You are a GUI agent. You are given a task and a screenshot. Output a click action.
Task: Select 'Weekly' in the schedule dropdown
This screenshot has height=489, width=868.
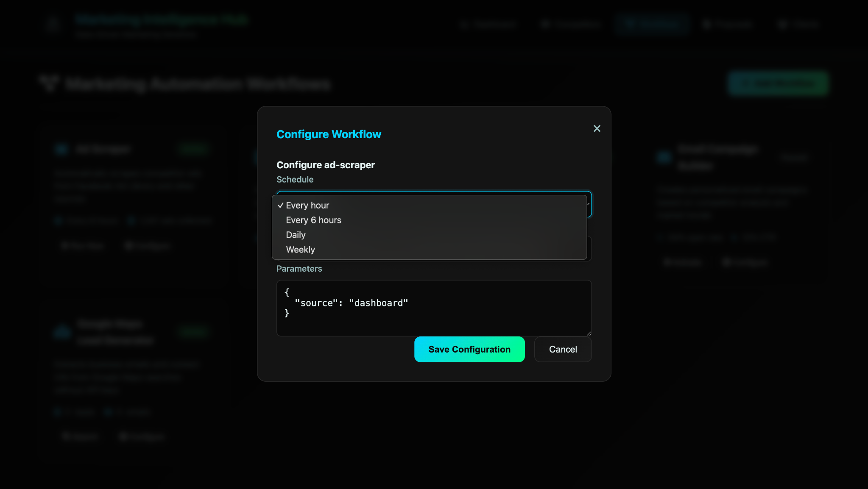click(x=300, y=250)
